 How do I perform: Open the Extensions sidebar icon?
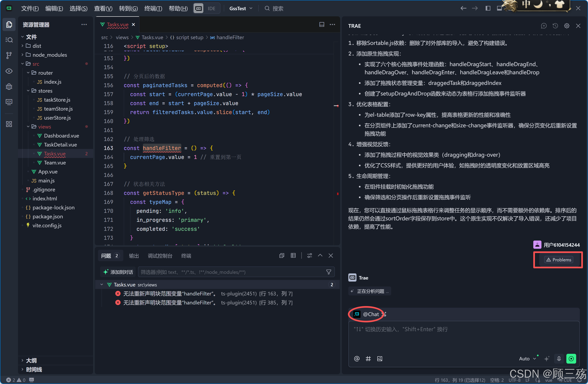9,124
